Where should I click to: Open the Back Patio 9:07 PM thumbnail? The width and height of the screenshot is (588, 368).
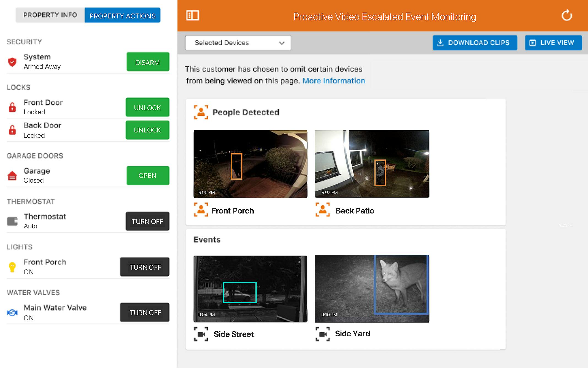tap(372, 164)
